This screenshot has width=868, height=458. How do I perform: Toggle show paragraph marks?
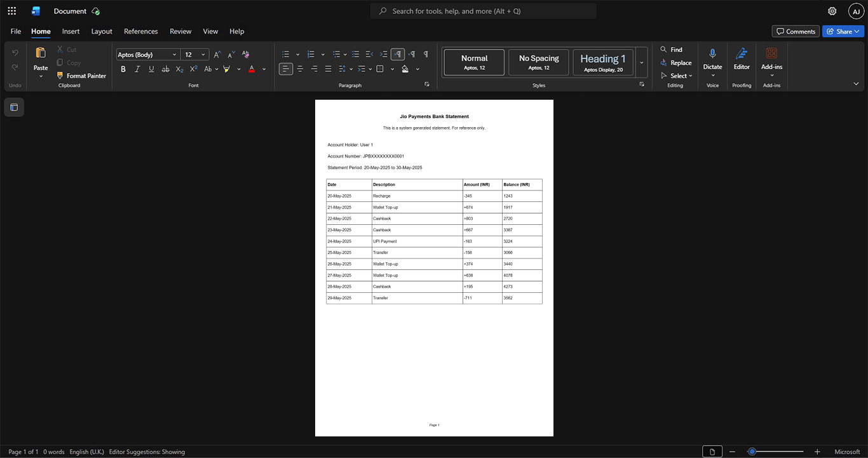coord(426,55)
